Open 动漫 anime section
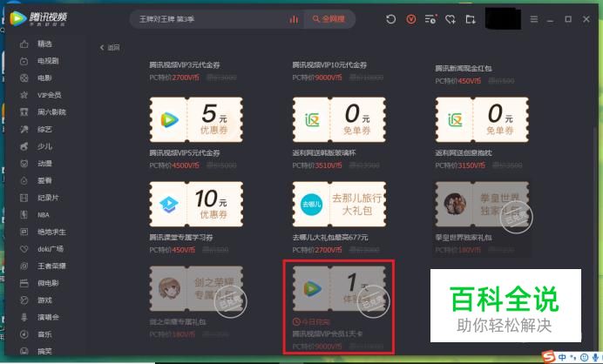The image size is (603, 364). pos(44,164)
